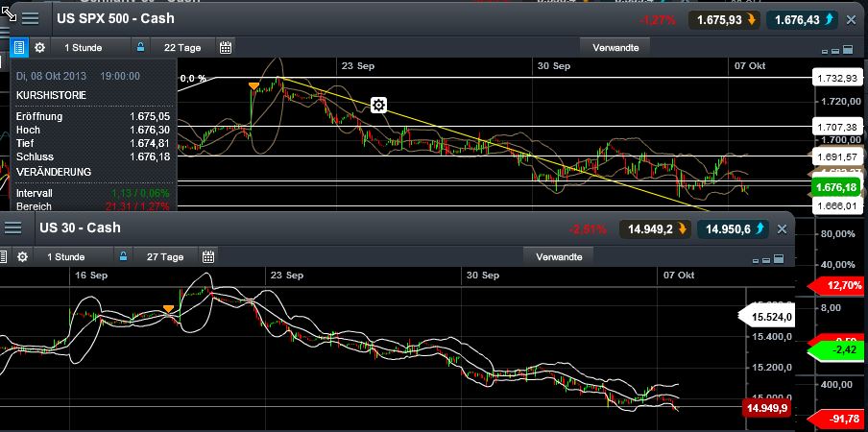
Task: Click the green 1.676,18 current price label
Action: pyautogui.click(x=836, y=187)
